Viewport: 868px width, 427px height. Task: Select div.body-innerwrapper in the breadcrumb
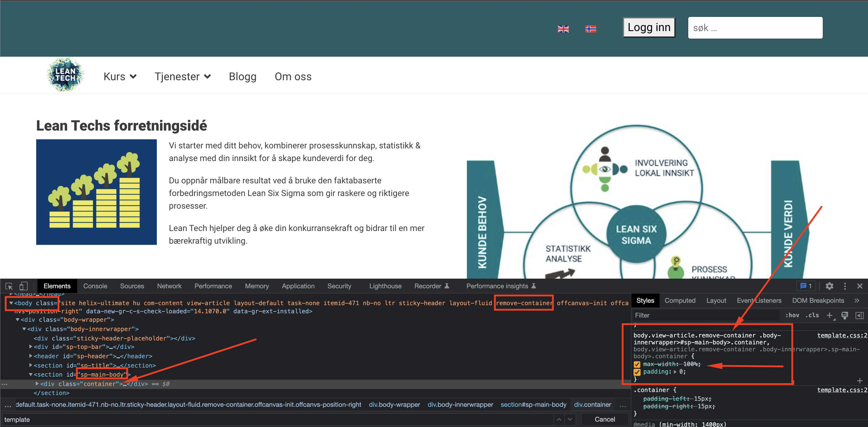pos(460,405)
